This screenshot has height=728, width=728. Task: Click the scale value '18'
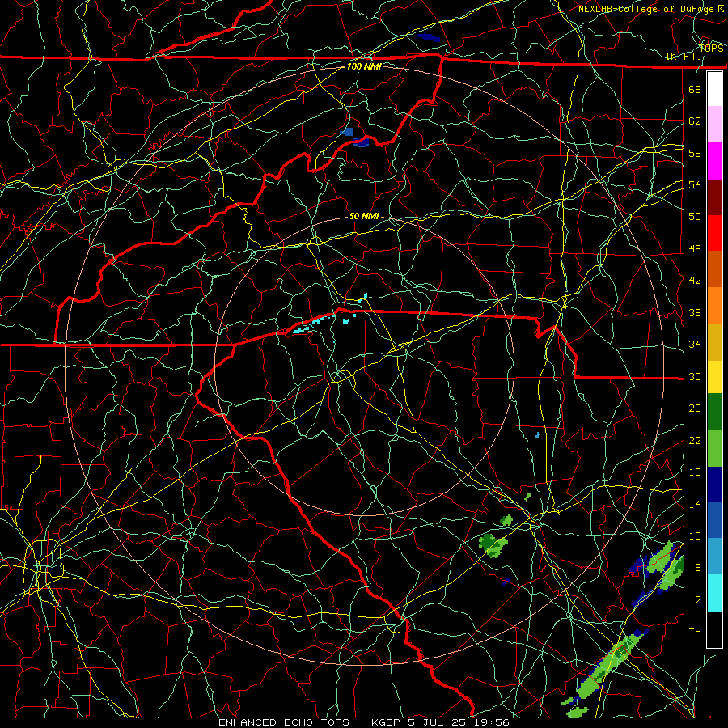pyautogui.click(x=695, y=472)
